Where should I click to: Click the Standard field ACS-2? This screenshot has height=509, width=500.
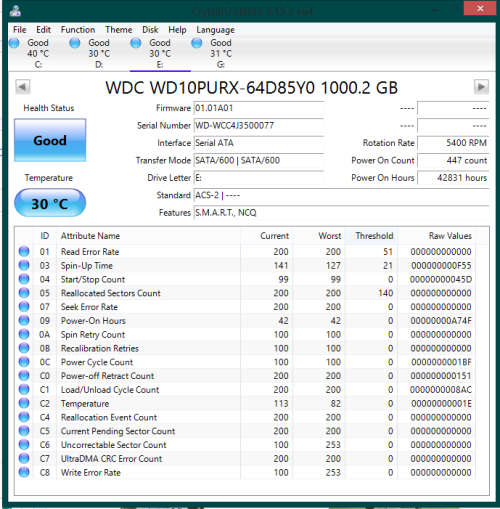(341, 195)
